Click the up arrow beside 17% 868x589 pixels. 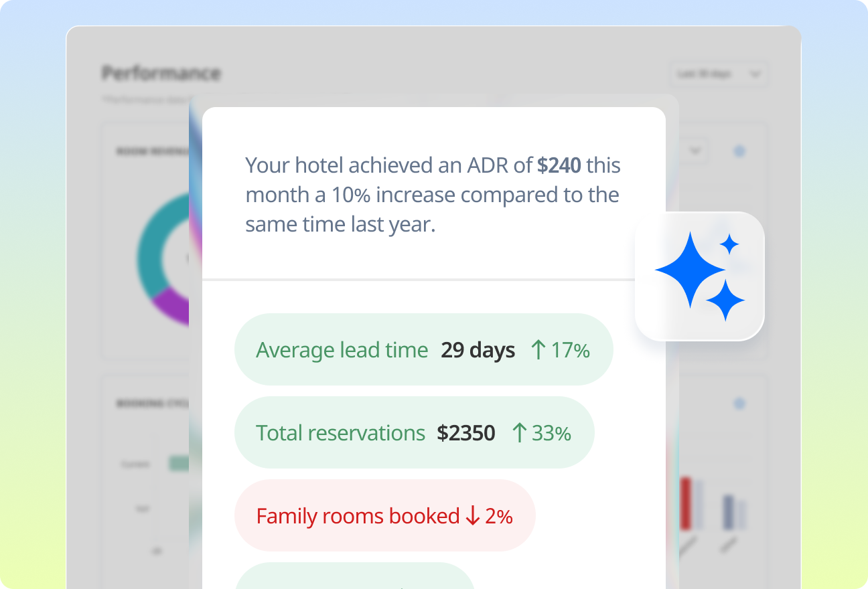(538, 350)
